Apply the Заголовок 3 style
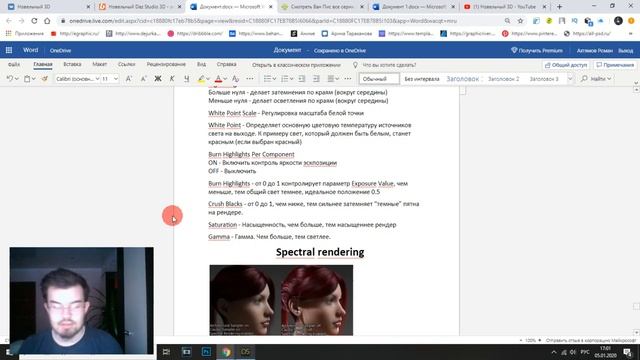The image size is (640, 360). (544, 79)
